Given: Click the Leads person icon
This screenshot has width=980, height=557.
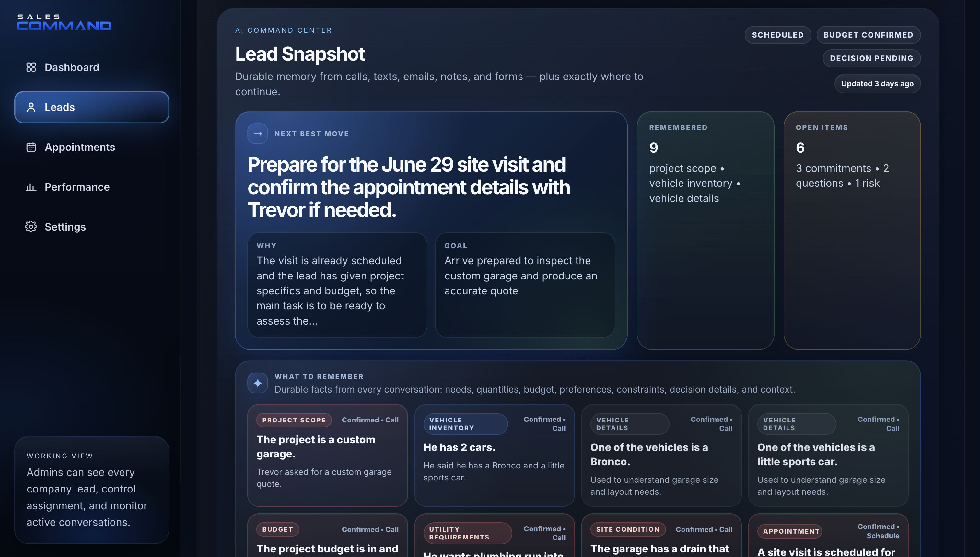Looking at the screenshot, I should 31,107.
